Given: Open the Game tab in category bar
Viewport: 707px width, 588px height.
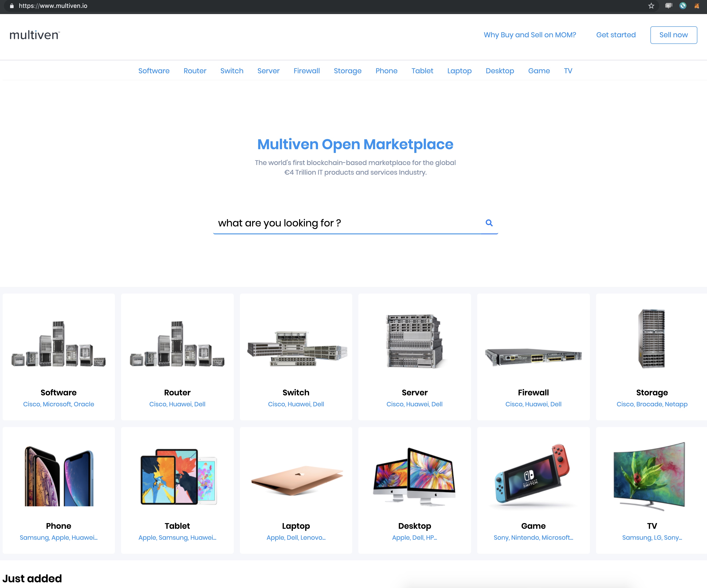Looking at the screenshot, I should click(539, 71).
